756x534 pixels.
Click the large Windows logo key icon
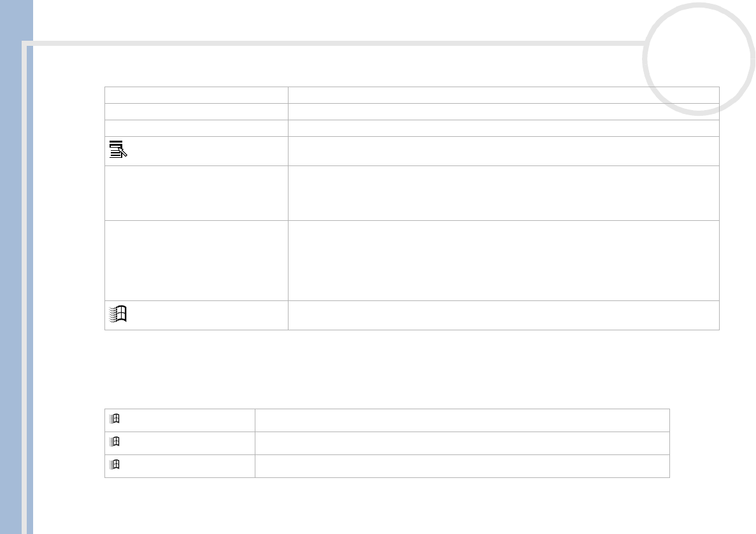(119, 314)
